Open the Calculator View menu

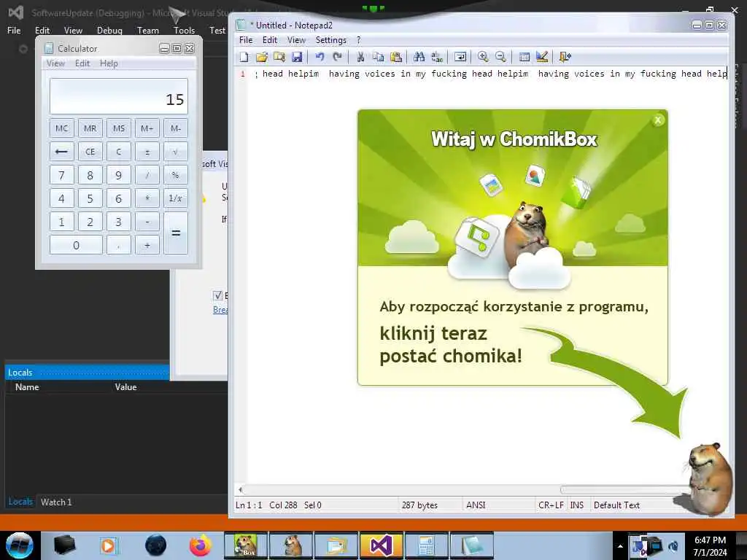coord(55,63)
